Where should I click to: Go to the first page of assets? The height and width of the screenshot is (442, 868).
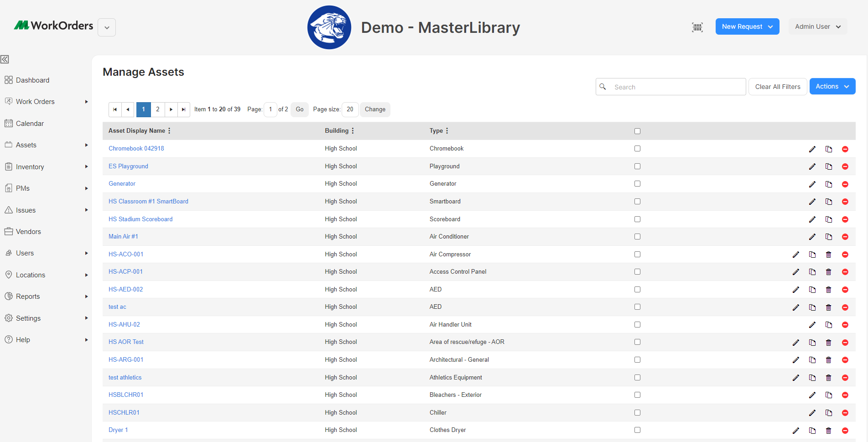click(115, 109)
